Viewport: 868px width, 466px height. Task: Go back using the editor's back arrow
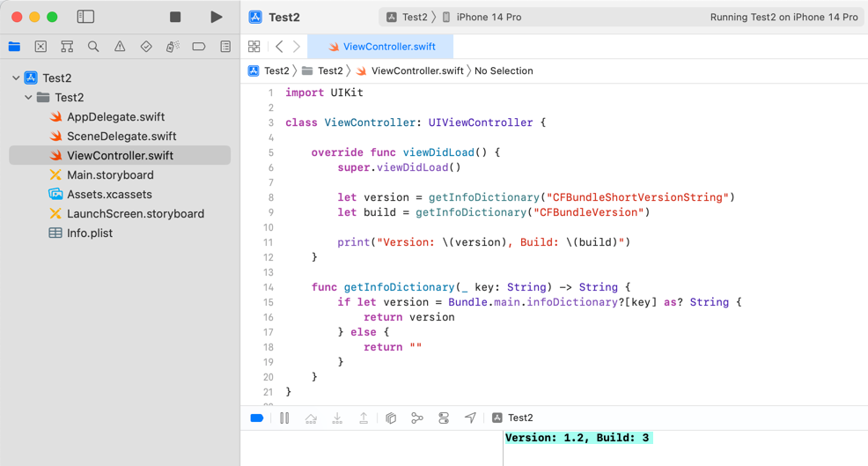coord(279,47)
